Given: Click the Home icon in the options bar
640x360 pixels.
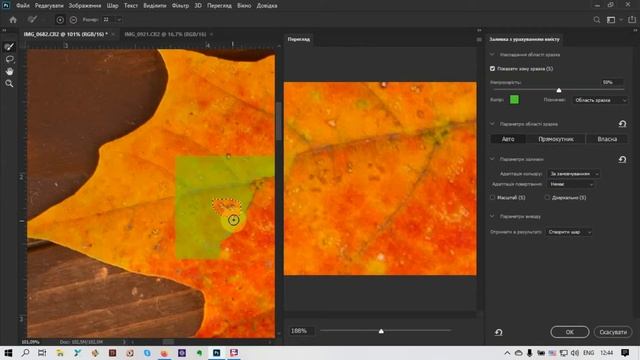Looking at the screenshot, I should point(13,20).
